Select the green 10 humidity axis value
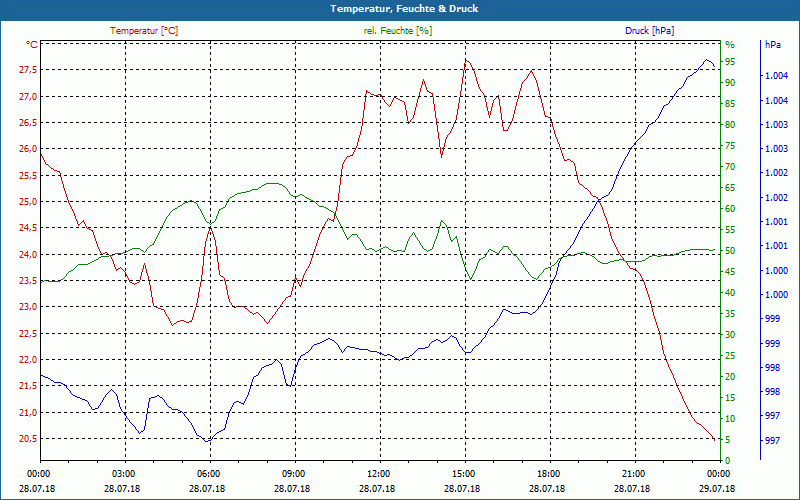 [x=730, y=418]
